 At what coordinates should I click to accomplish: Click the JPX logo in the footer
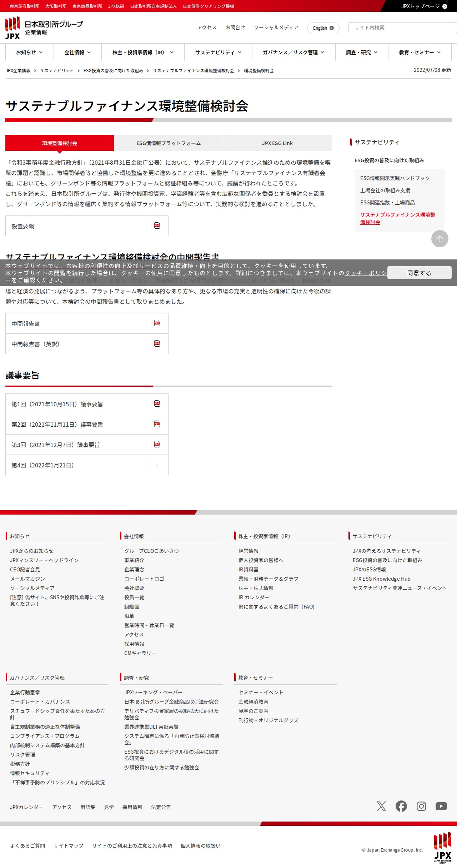pyautogui.click(x=443, y=848)
